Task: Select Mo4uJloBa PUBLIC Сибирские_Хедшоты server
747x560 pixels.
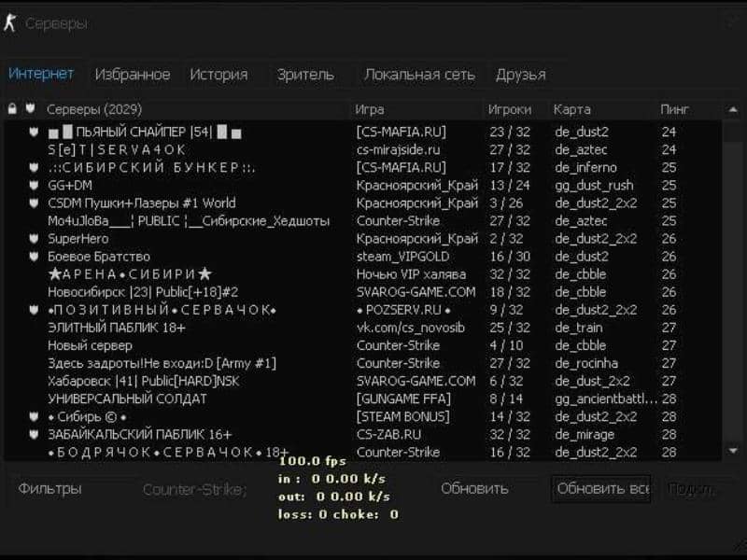Action: pyautogui.click(x=189, y=221)
